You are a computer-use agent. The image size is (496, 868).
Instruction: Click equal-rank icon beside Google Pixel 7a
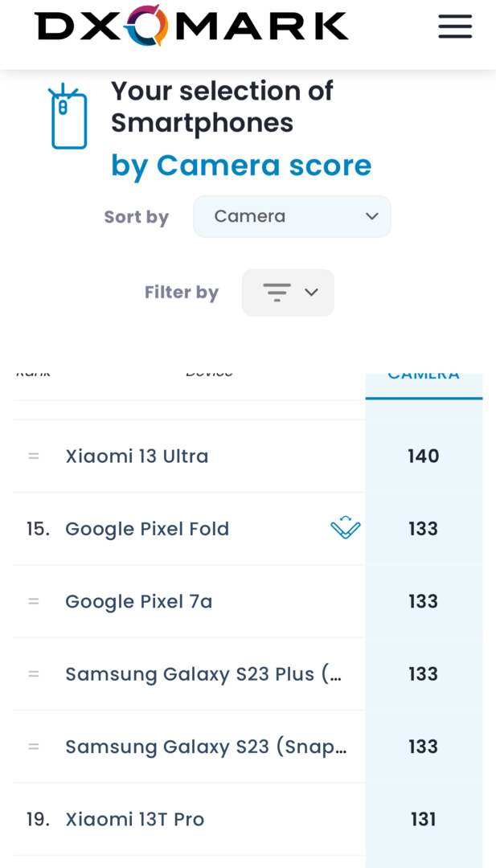coord(34,601)
